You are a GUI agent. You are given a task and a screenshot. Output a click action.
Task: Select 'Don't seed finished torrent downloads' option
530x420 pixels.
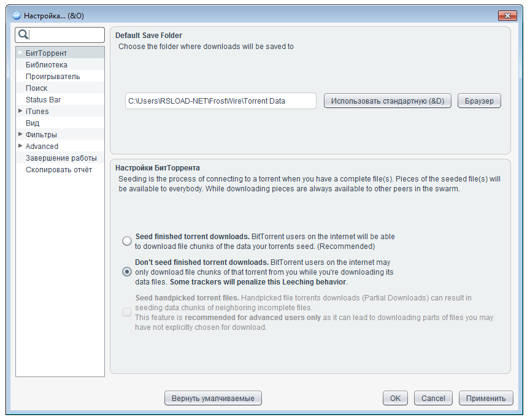[x=127, y=272]
